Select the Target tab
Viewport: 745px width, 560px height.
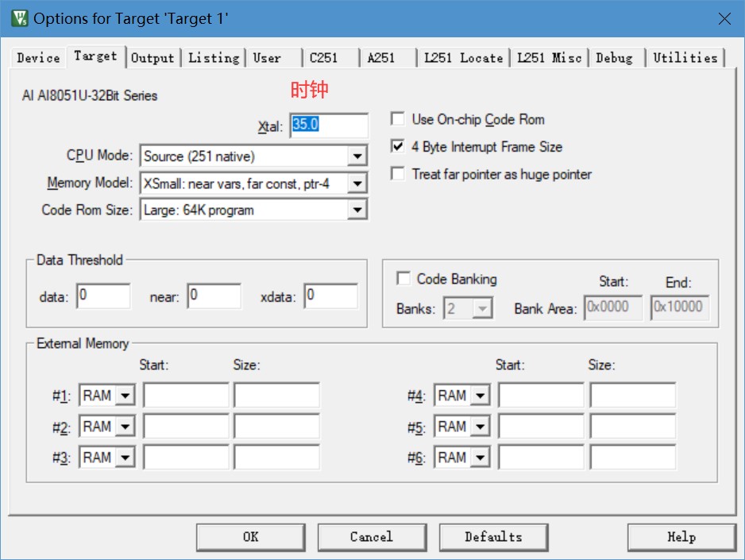point(95,56)
